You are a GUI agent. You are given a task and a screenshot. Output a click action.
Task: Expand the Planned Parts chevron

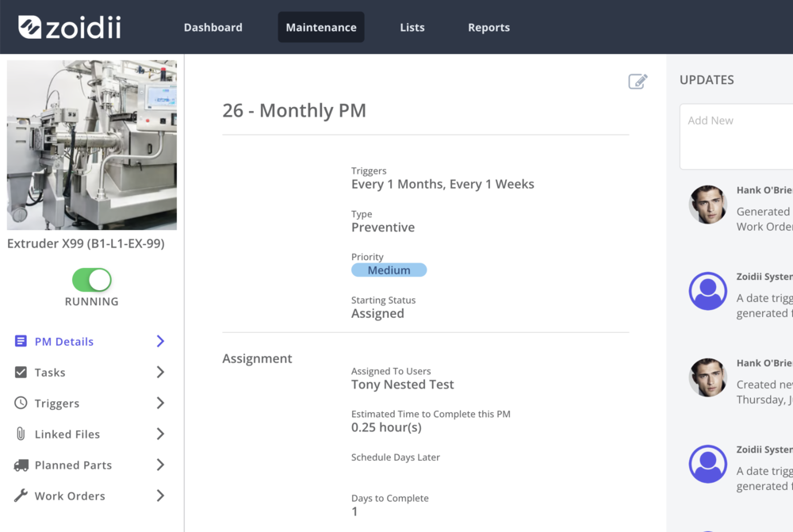click(160, 465)
